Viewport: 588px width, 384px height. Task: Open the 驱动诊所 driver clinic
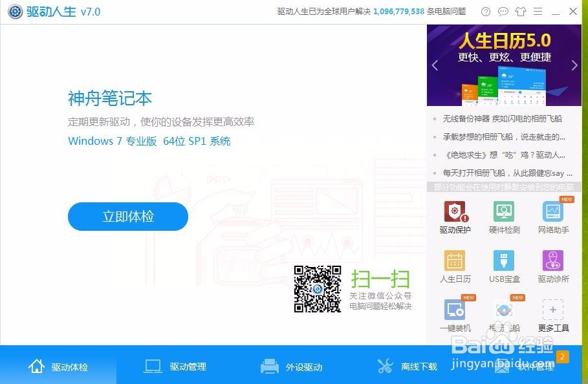click(x=553, y=266)
